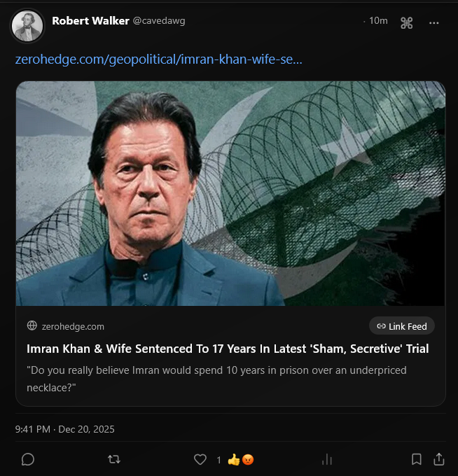Click the @cavedawg handle
Image resolution: width=458 pixels, height=476 pixels.
tap(160, 21)
